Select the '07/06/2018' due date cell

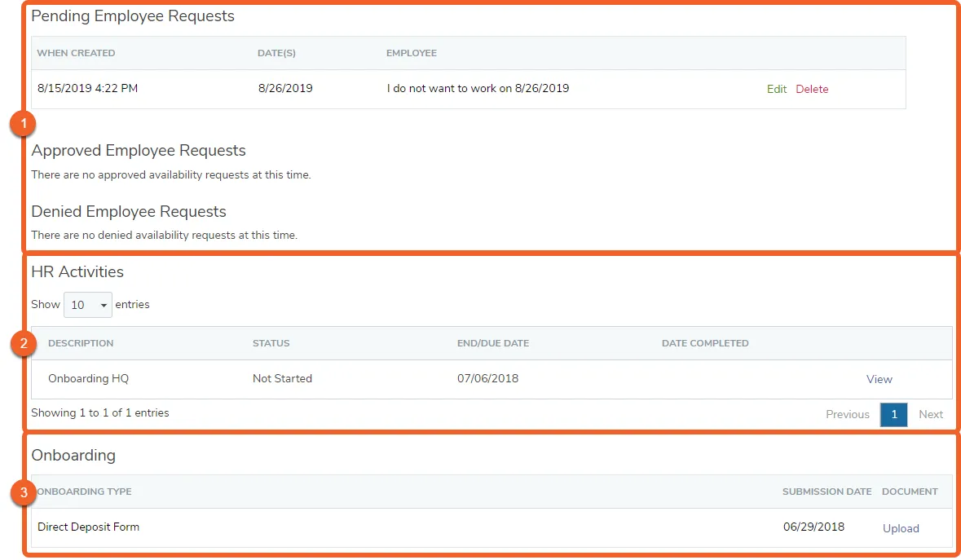tap(488, 379)
